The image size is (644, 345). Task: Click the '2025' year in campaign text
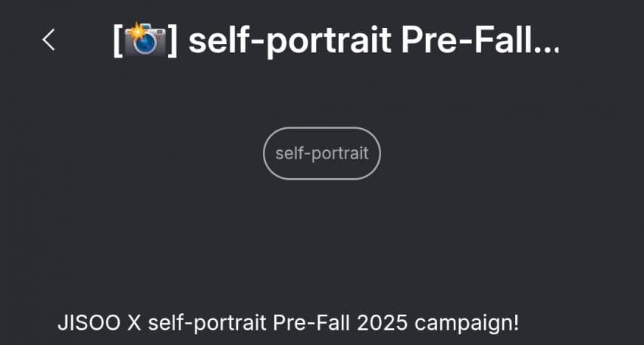(382, 324)
